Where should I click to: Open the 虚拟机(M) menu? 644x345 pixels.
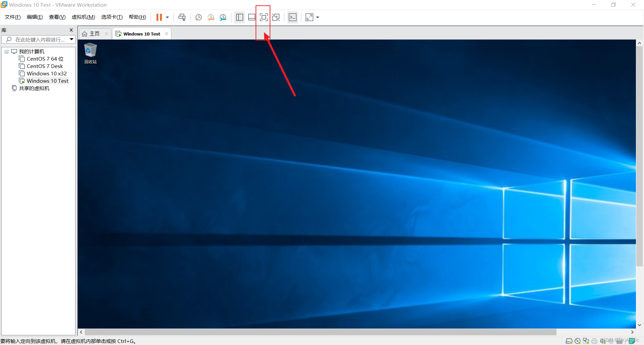(x=84, y=17)
